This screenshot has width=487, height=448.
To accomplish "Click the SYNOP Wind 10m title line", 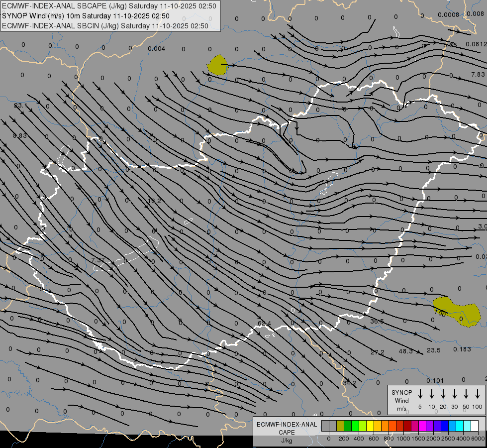I will [86, 16].
